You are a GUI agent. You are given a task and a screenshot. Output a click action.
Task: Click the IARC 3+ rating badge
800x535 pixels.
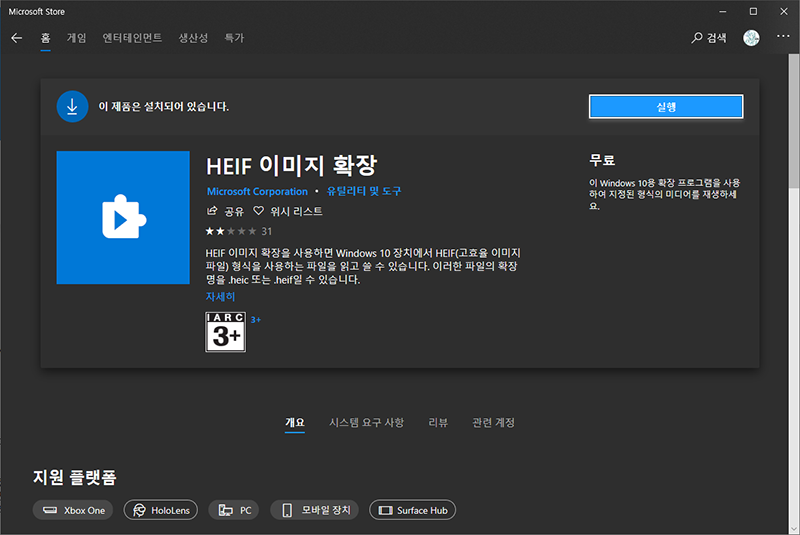click(x=226, y=332)
